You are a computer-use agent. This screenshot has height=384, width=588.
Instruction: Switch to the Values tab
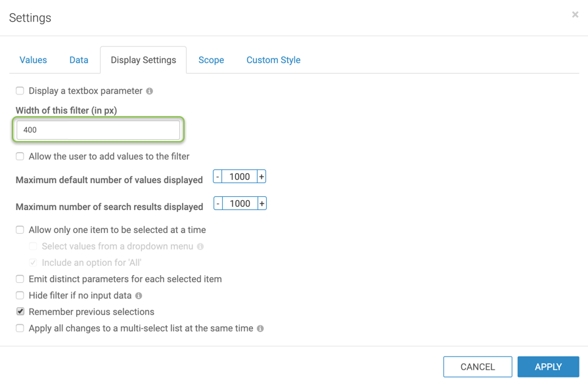[33, 60]
